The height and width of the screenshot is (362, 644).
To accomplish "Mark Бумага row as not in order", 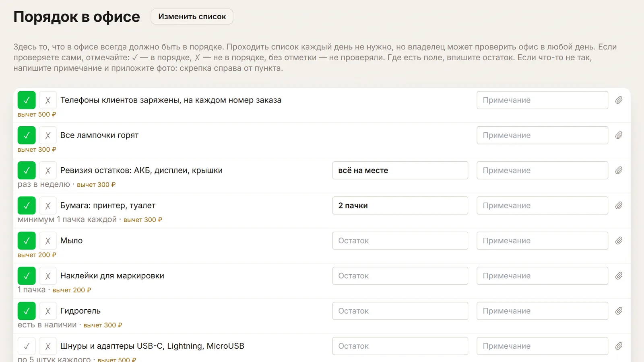I will tap(48, 206).
